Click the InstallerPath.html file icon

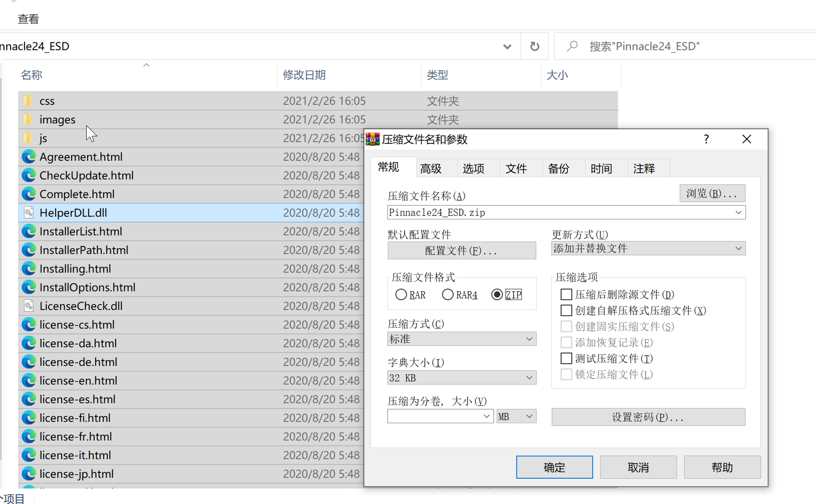29,250
